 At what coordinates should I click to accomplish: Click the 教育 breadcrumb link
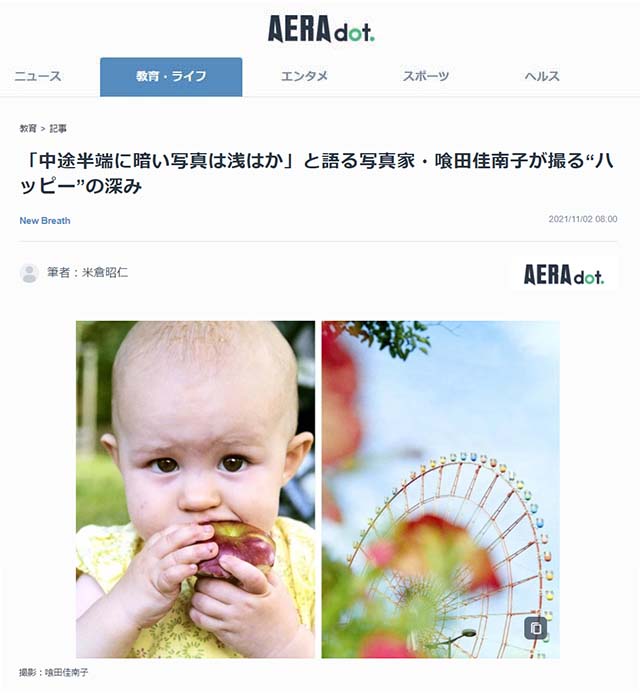[28, 129]
